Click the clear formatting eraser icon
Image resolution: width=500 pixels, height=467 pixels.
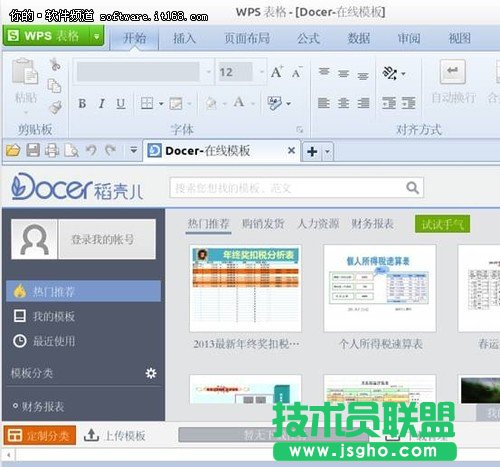point(275,103)
